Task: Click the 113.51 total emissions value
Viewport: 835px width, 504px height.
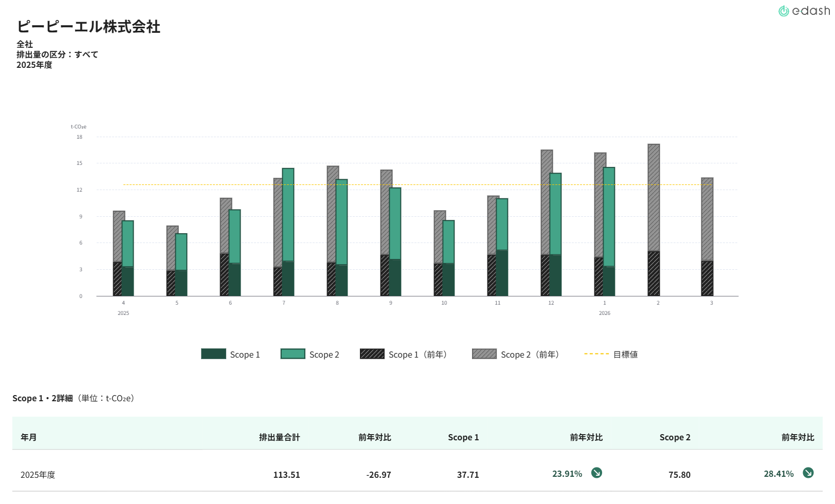Action: click(x=286, y=475)
